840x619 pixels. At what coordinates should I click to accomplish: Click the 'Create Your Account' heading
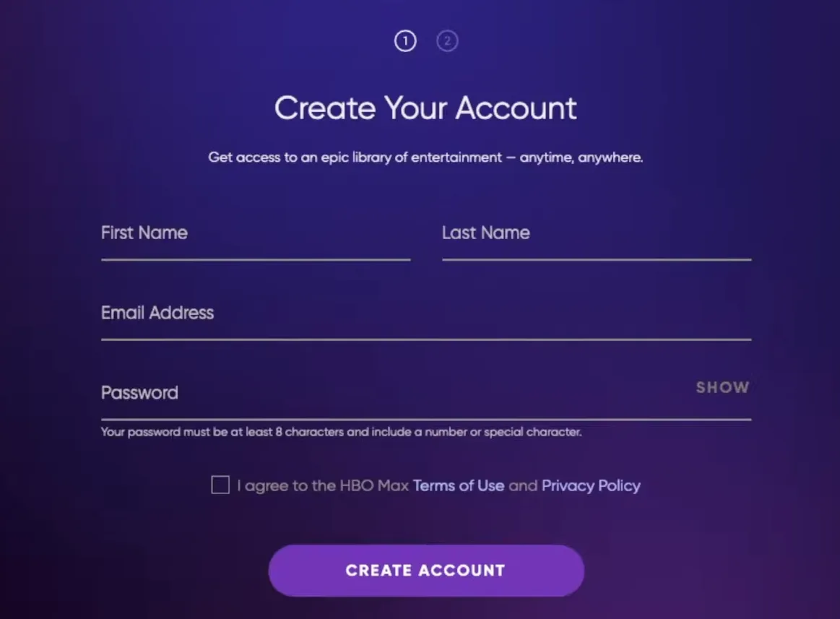[426, 108]
